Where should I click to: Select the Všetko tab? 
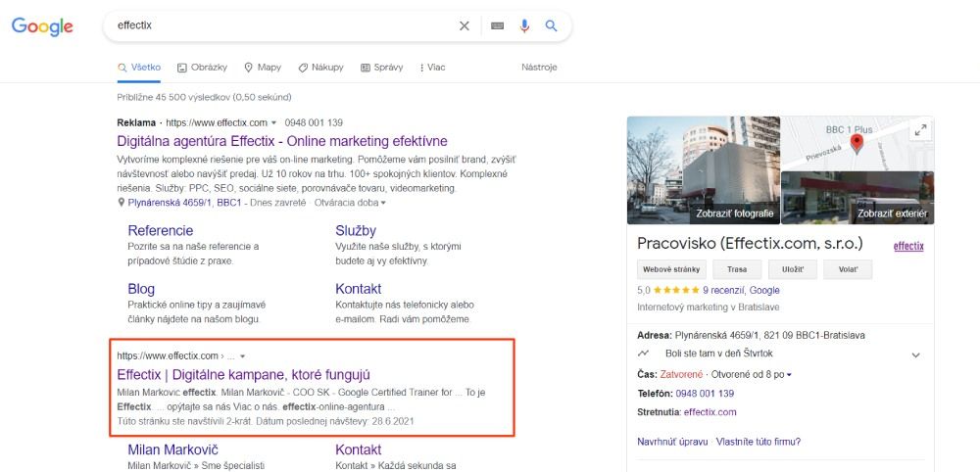(x=139, y=68)
